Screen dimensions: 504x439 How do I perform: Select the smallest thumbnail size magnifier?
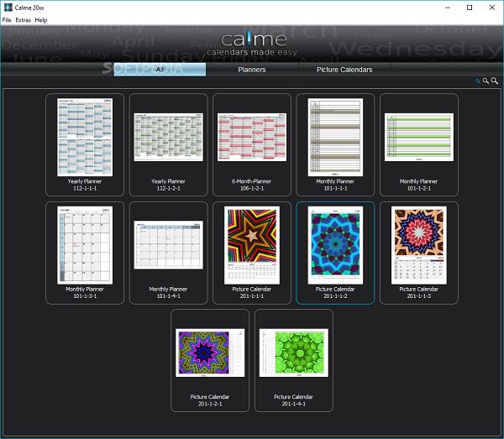click(478, 81)
